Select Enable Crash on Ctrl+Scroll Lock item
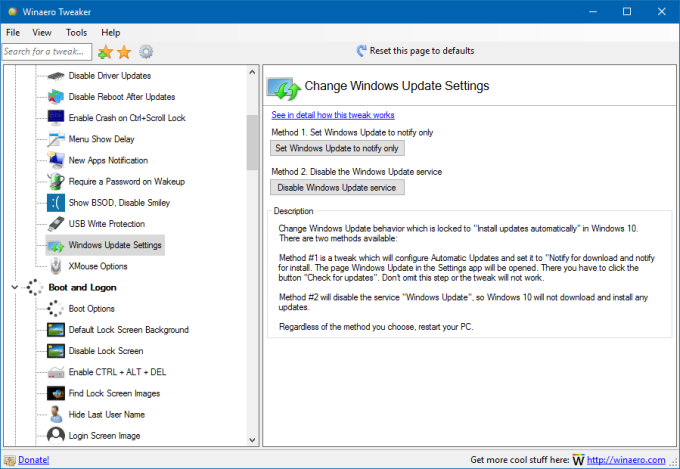 click(127, 118)
